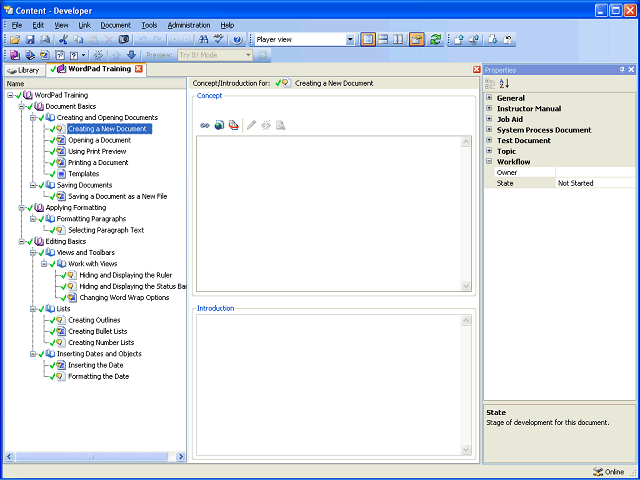This screenshot has width=640, height=480.
Task: Click the Online status bar indicator
Action: [609, 472]
